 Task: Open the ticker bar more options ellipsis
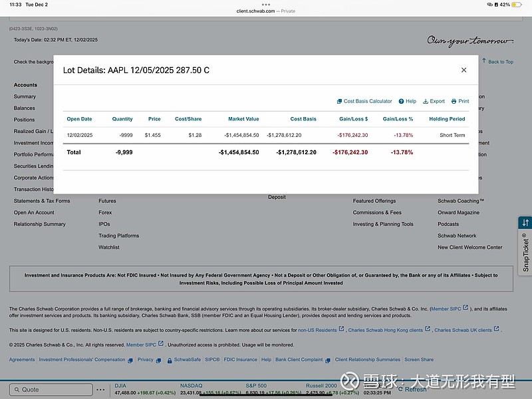point(100,390)
